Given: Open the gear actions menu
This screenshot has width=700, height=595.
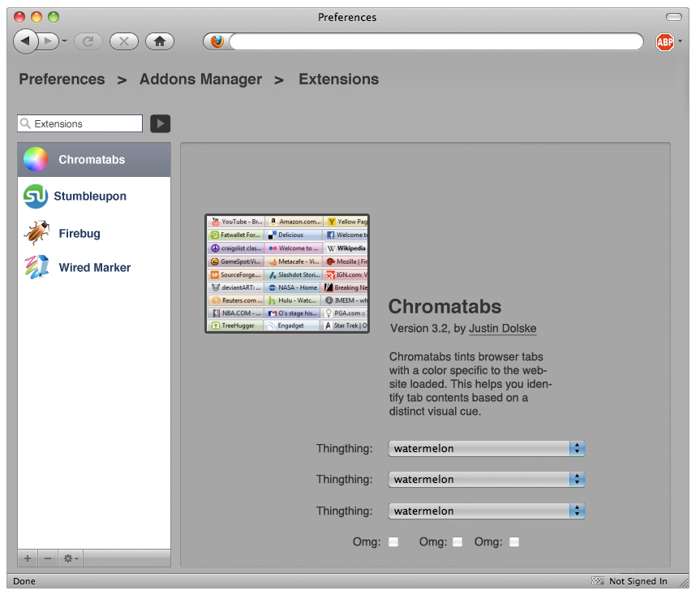Looking at the screenshot, I should click(71, 558).
